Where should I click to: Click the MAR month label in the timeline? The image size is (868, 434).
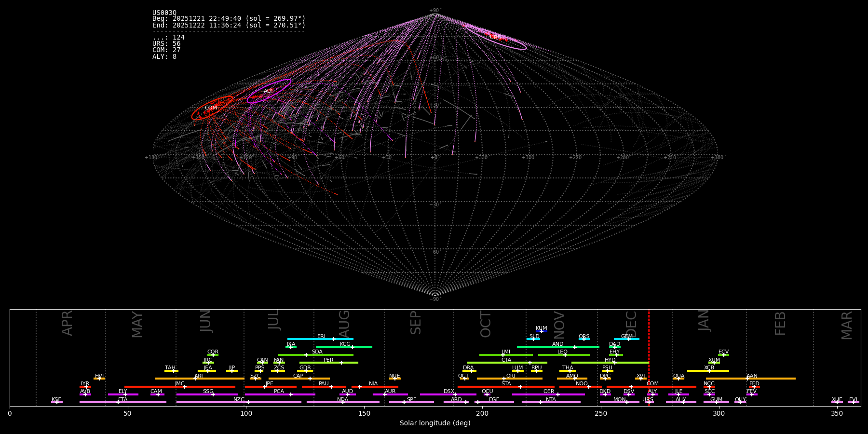[847, 325]
